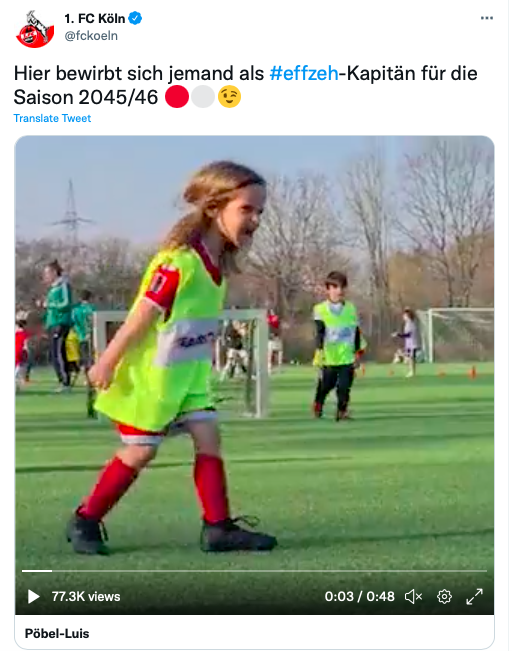Click the blue verified badge

click(135, 18)
